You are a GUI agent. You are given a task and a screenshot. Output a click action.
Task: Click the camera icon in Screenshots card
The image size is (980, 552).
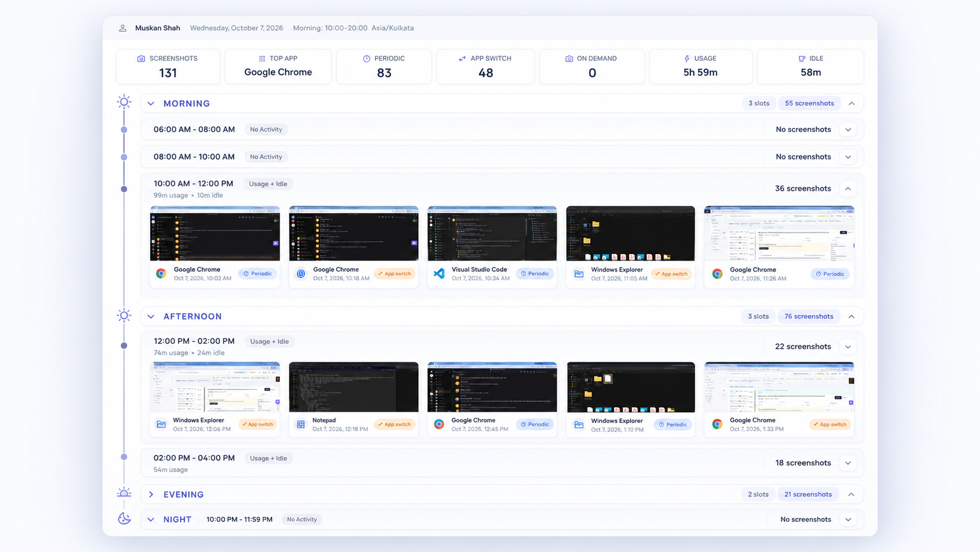(x=141, y=59)
